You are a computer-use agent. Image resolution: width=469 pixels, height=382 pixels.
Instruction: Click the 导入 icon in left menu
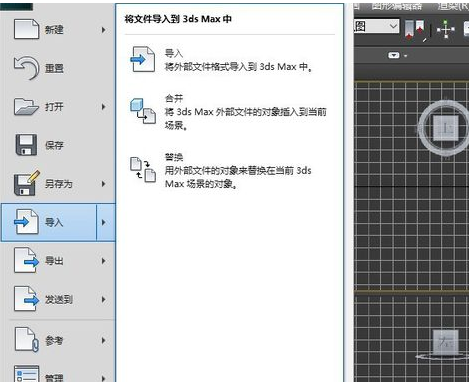coord(26,222)
